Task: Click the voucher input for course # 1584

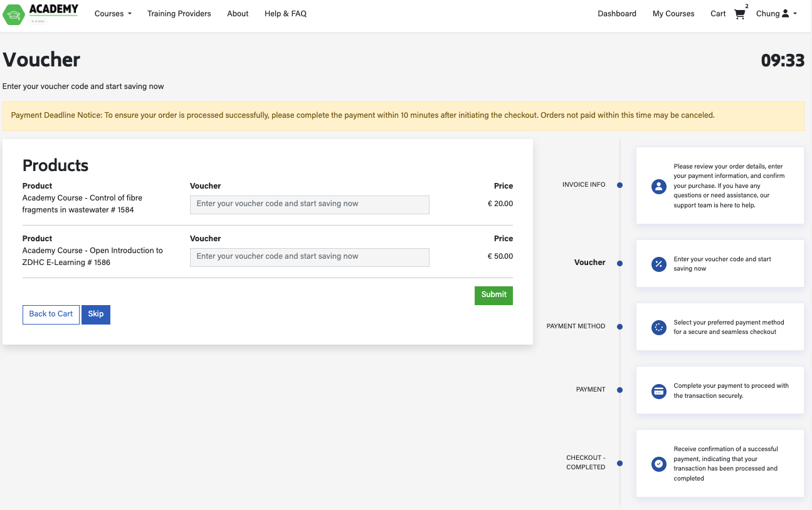Action: pyautogui.click(x=309, y=205)
